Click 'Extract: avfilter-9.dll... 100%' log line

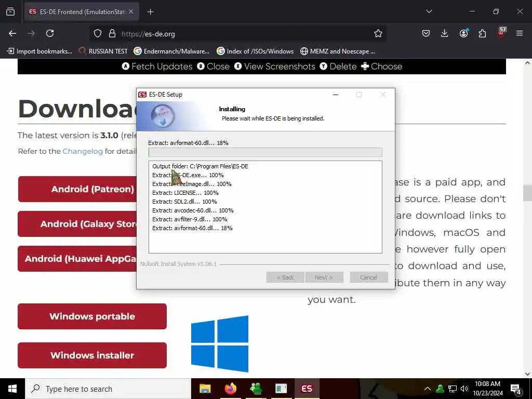190,219
